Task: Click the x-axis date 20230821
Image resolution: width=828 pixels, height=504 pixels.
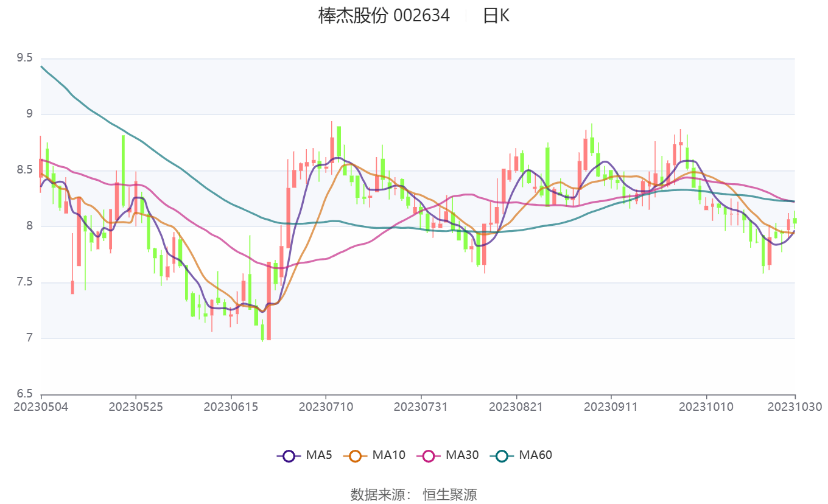Action: tap(516, 407)
